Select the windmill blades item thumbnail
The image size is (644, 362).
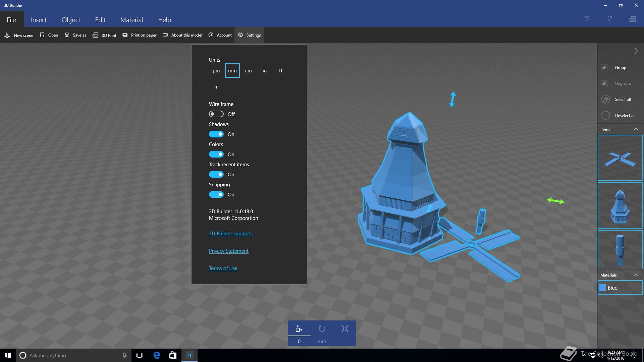(620, 158)
